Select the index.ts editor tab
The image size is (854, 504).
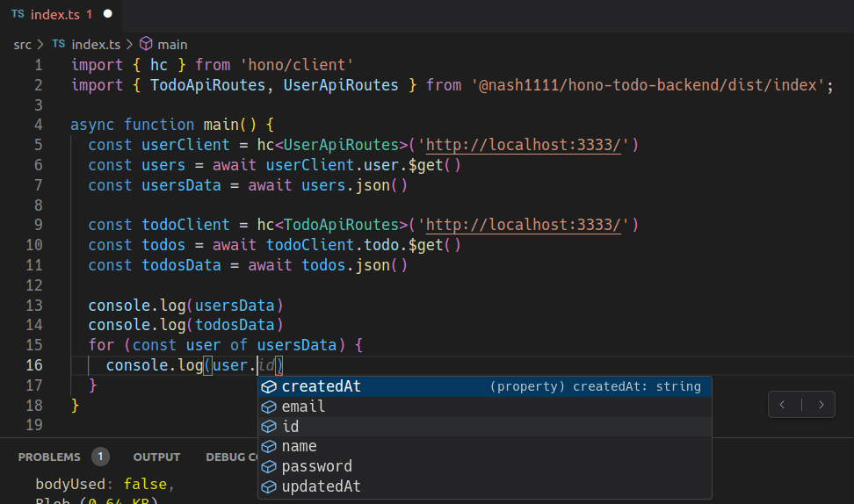point(54,14)
